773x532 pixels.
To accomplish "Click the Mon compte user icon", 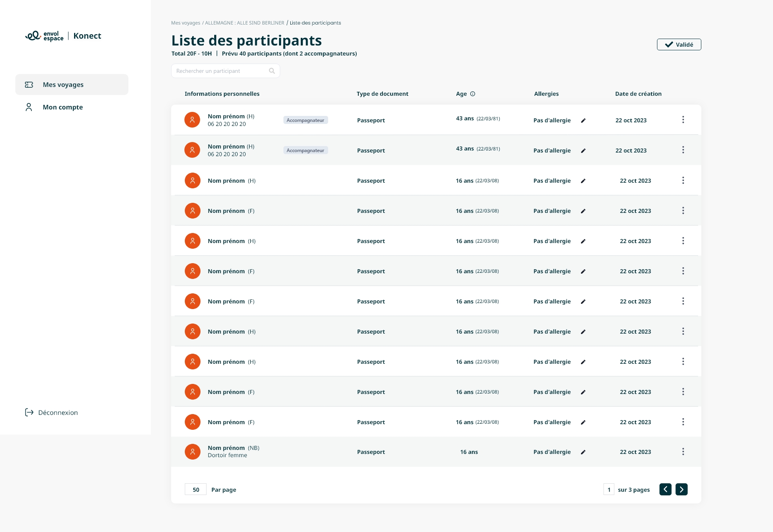I will point(29,107).
